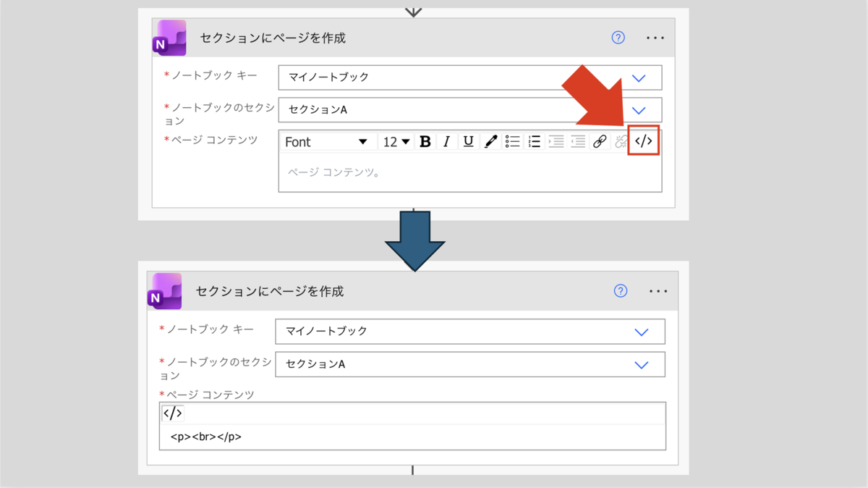The height and width of the screenshot is (488, 868).
Task: Insert a hyperlink with the link icon
Action: [599, 142]
